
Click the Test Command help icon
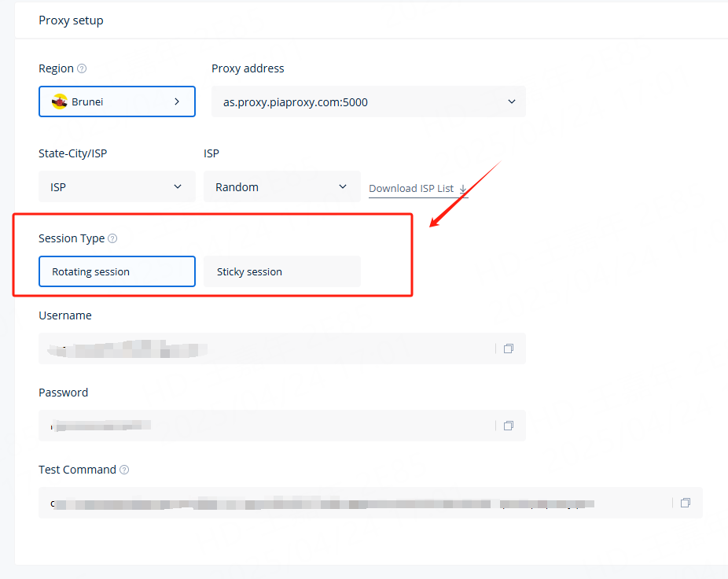click(124, 470)
